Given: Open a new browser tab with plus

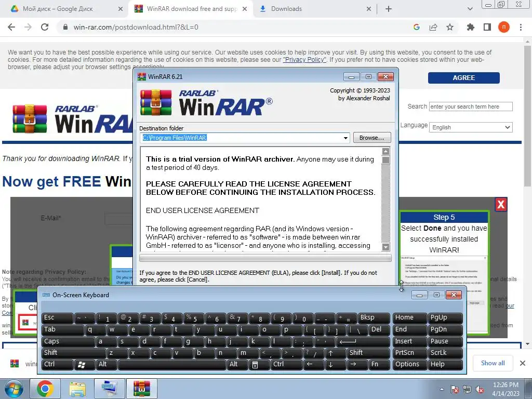Looking at the screenshot, I should click(x=389, y=9).
